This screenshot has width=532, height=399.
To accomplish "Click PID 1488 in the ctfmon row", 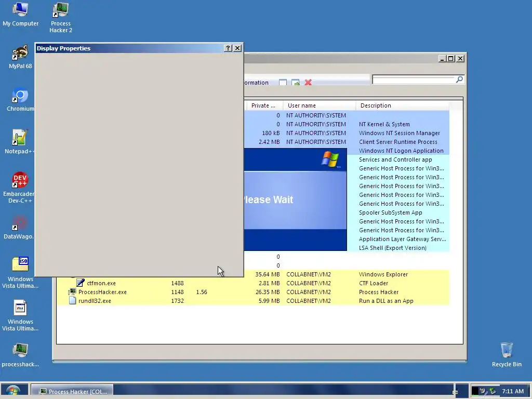I will pyautogui.click(x=178, y=283).
